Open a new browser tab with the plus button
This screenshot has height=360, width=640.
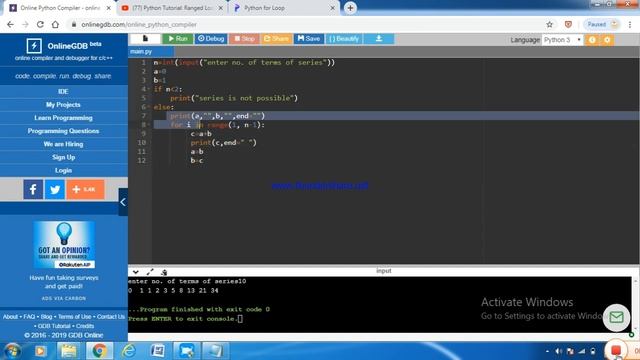coord(350,8)
